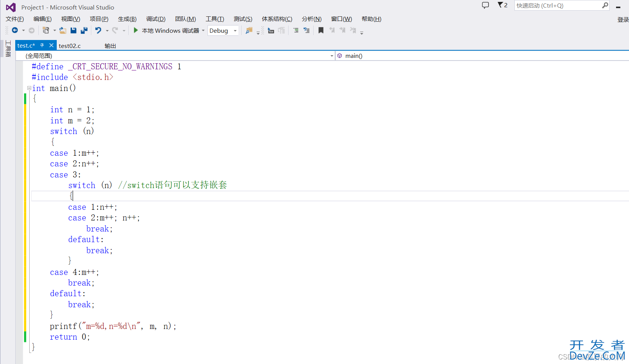Viewport: 629px width, 364px height.
Task: Click the save all icon
Action: click(x=84, y=30)
